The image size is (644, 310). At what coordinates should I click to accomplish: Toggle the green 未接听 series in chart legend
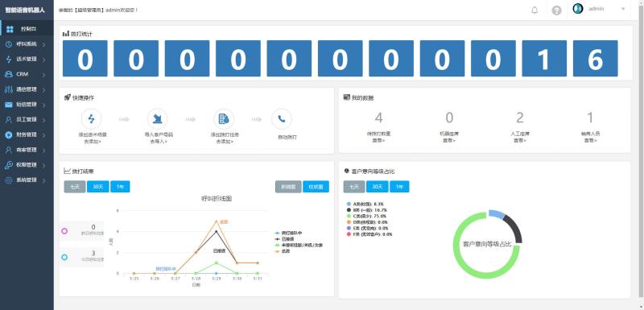coord(299,245)
